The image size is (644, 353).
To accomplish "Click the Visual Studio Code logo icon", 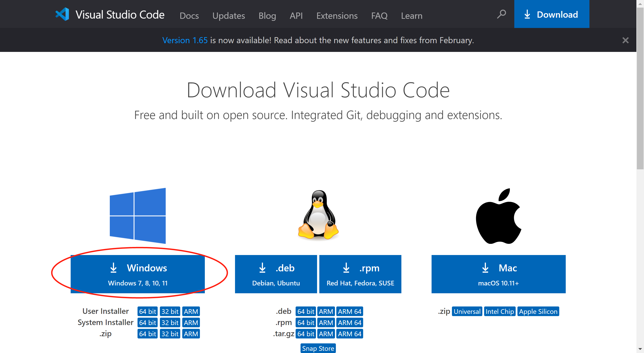I will pyautogui.click(x=62, y=14).
